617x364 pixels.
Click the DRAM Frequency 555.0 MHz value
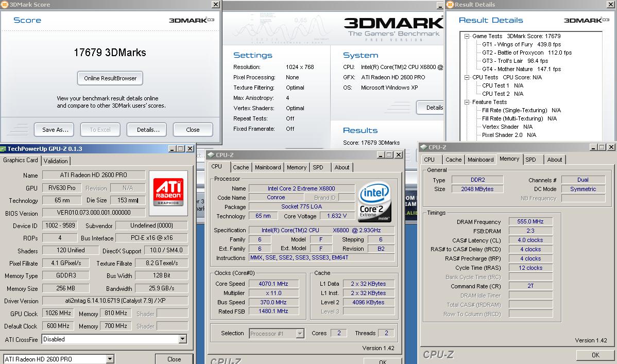coord(530,221)
